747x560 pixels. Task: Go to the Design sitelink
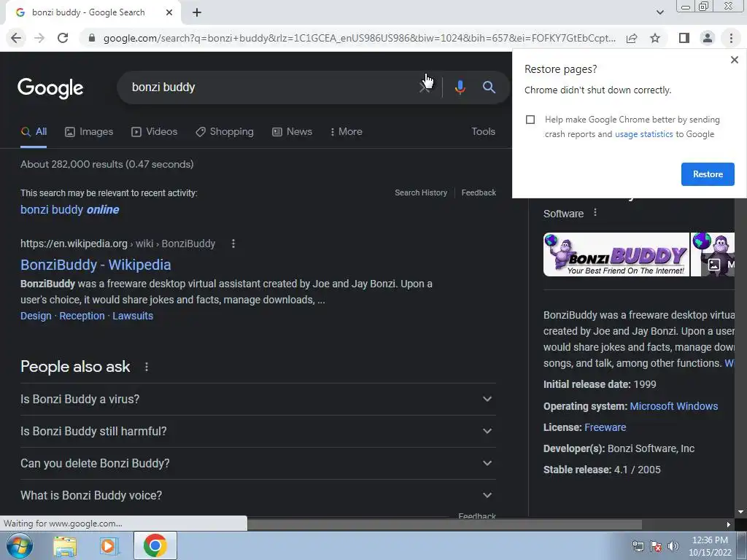36,316
